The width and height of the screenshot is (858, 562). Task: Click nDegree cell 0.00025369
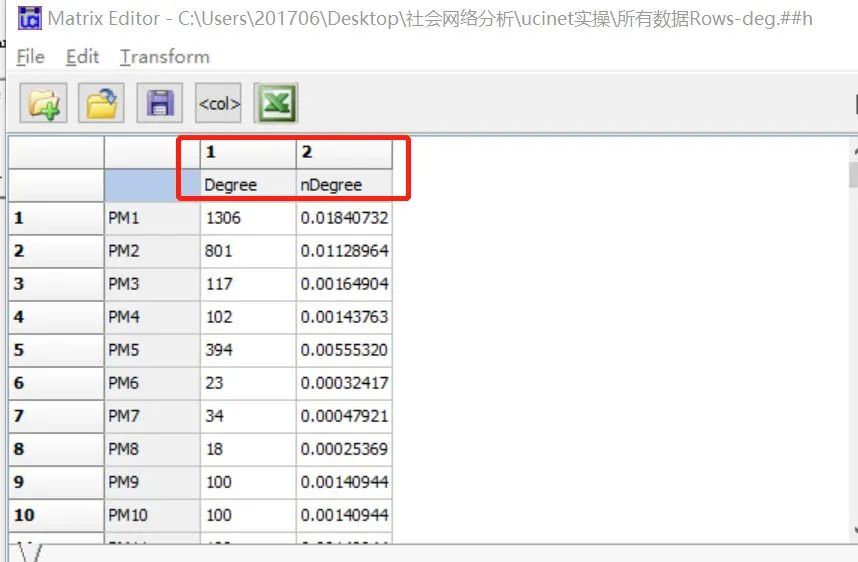coord(344,449)
